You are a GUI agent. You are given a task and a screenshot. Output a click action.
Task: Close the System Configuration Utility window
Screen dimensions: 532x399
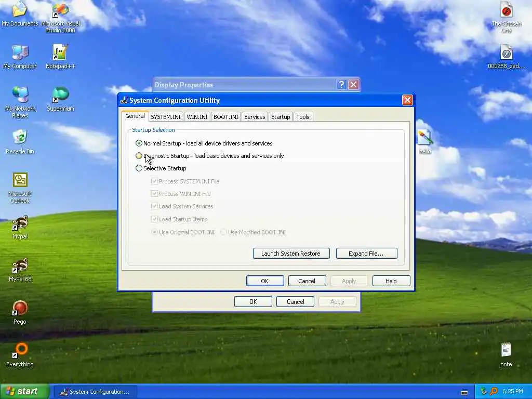point(407,100)
